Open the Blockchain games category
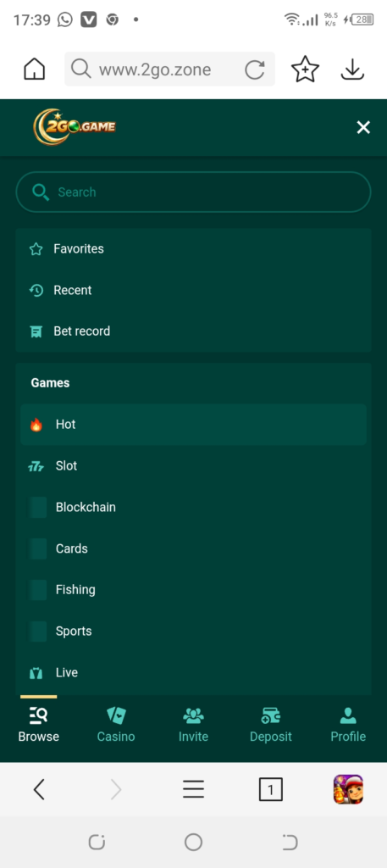387x868 pixels. (x=193, y=507)
